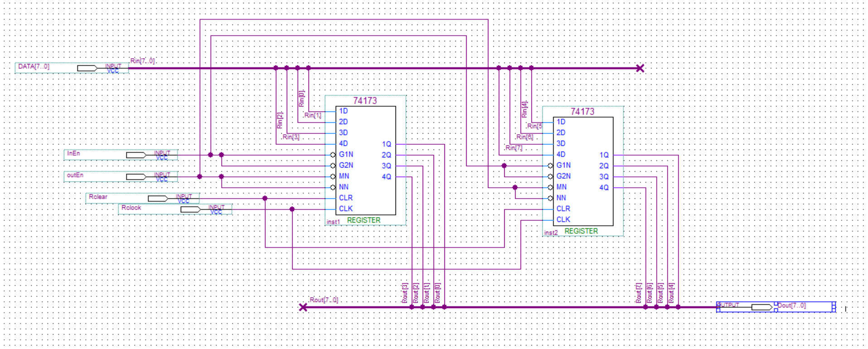Select the 74173 title of the inst2 block
868x349 pixels.
coord(582,112)
